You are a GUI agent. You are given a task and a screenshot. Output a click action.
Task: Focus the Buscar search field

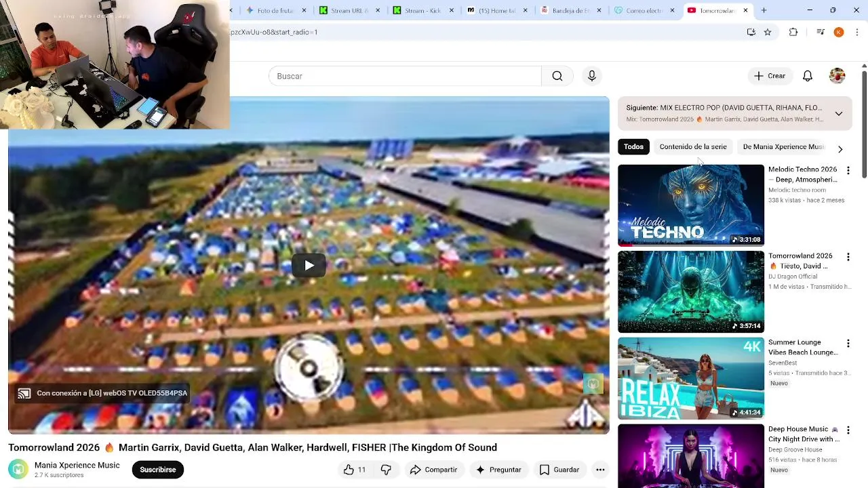pyautogui.click(x=405, y=76)
